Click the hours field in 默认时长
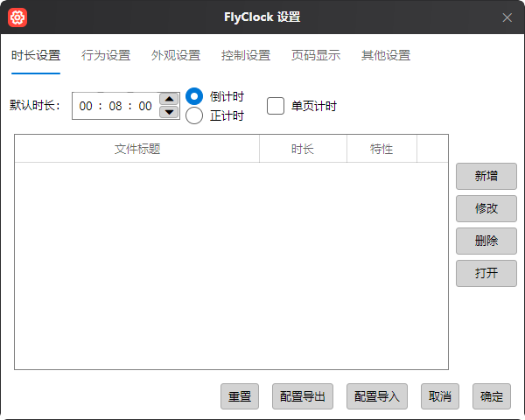This screenshot has height=420, width=525. pyautogui.click(x=86, y=106)
